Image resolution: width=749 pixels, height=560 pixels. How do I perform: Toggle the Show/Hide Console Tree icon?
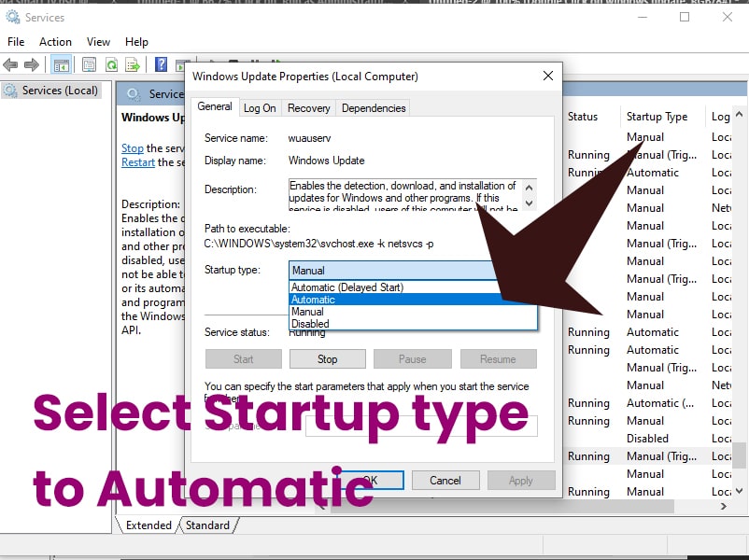tap(61, 65)
